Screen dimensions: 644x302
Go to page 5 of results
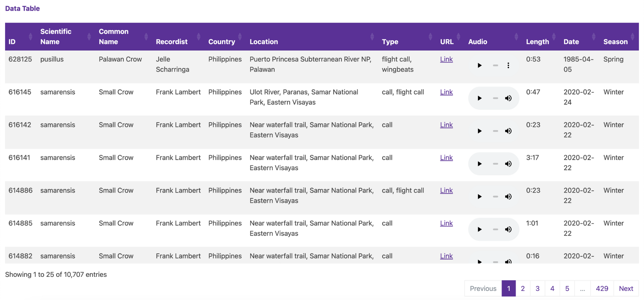pos(567,289)
